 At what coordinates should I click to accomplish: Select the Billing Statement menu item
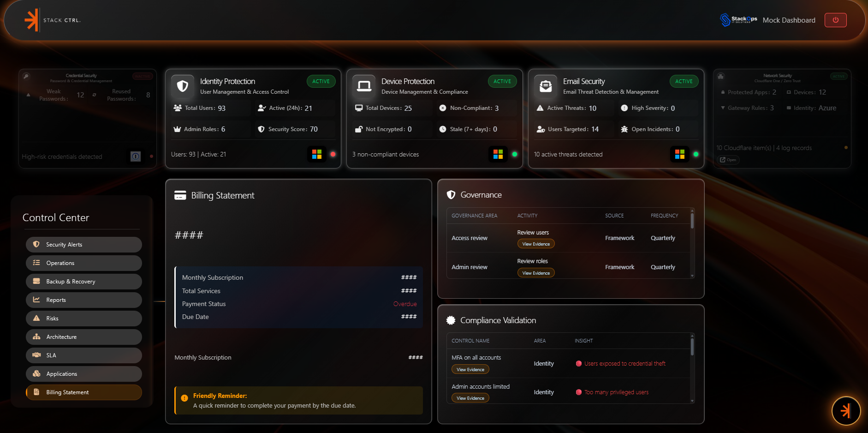tap(84, 392)
